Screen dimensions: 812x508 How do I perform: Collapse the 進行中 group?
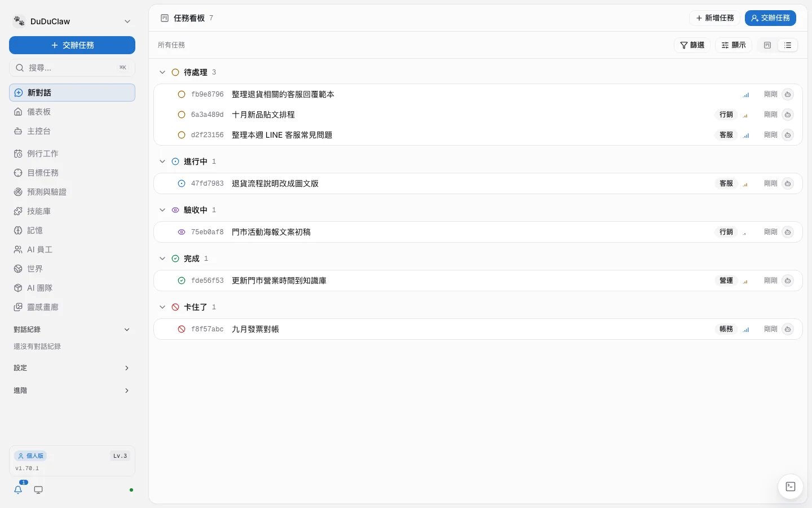162,161
